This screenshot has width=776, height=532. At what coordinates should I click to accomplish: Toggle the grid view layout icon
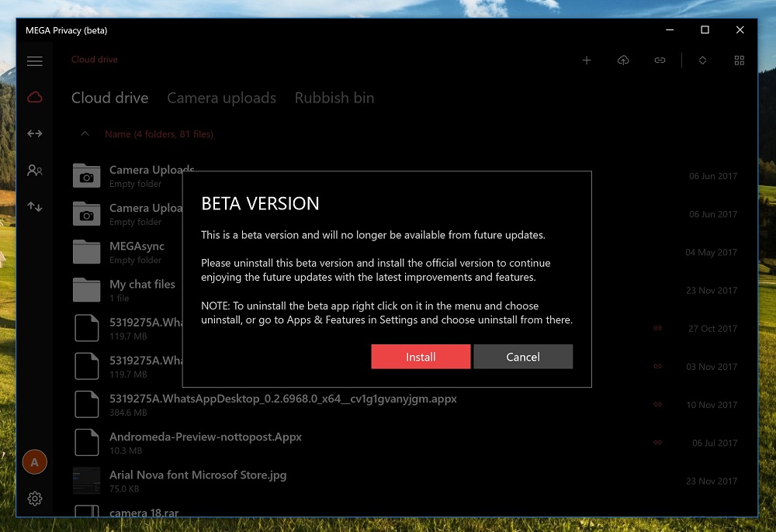point(740,60)
